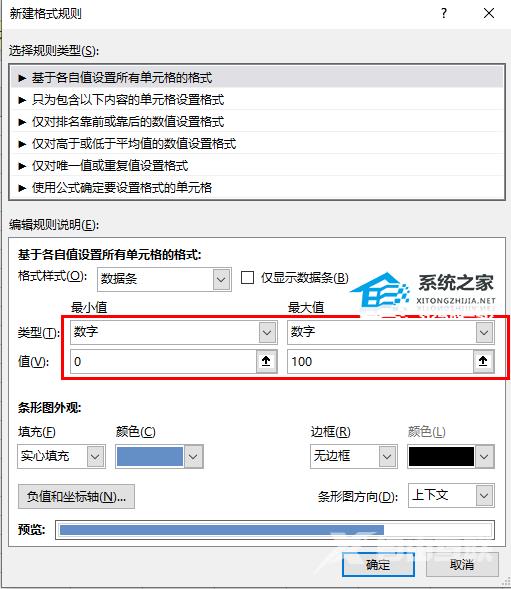This screenshot has height=589, width=511.
Task: Click the help question mark icon
Action: click(444, 14)
